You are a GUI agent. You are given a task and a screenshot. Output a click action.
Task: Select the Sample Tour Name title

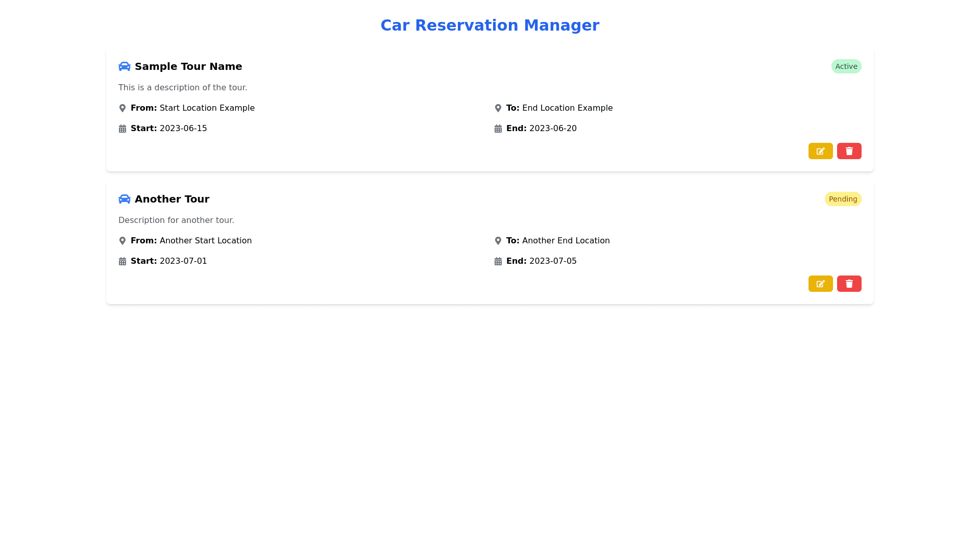pos(188,66)
